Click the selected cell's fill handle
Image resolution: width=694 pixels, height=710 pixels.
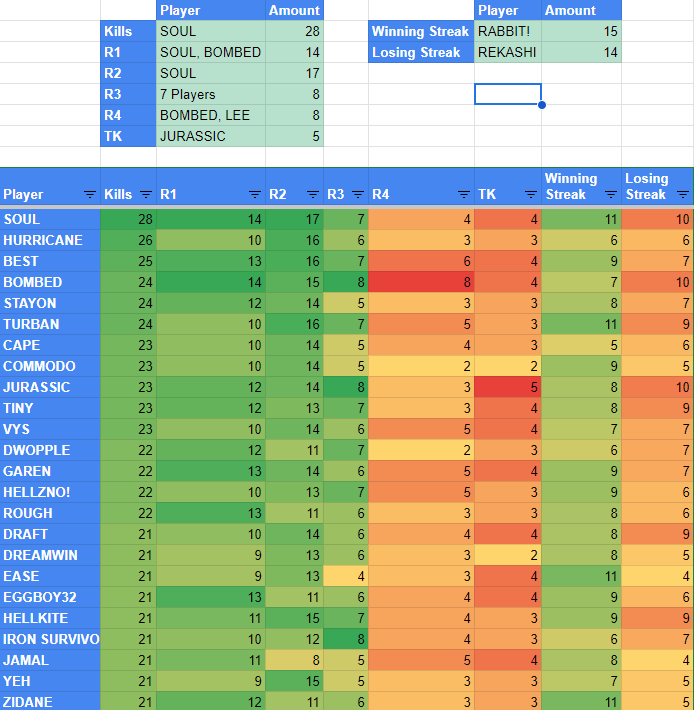[x=541, y=104]
